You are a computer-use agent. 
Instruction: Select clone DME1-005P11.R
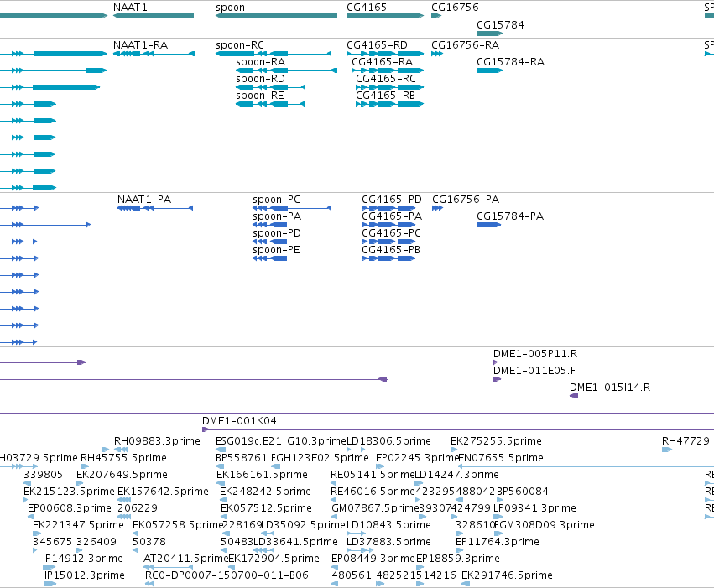click(x=535, y=354)
